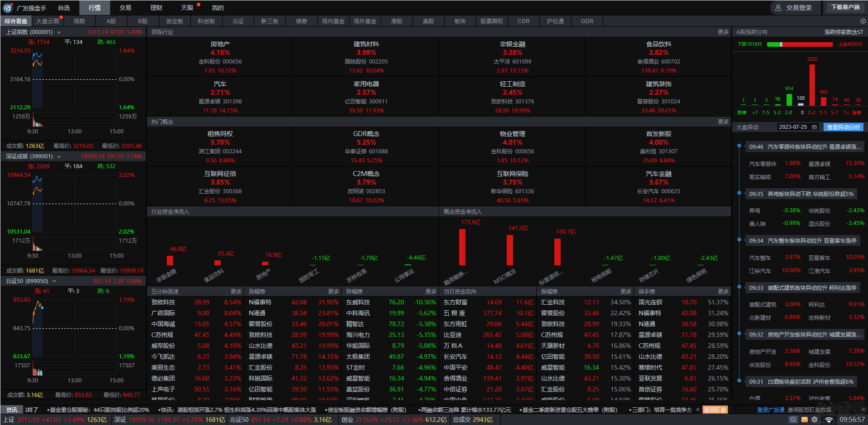This screenshot has height=425, width=868.
Task: Switch to the 沪伦通 tab
Action: coord(555,21)
